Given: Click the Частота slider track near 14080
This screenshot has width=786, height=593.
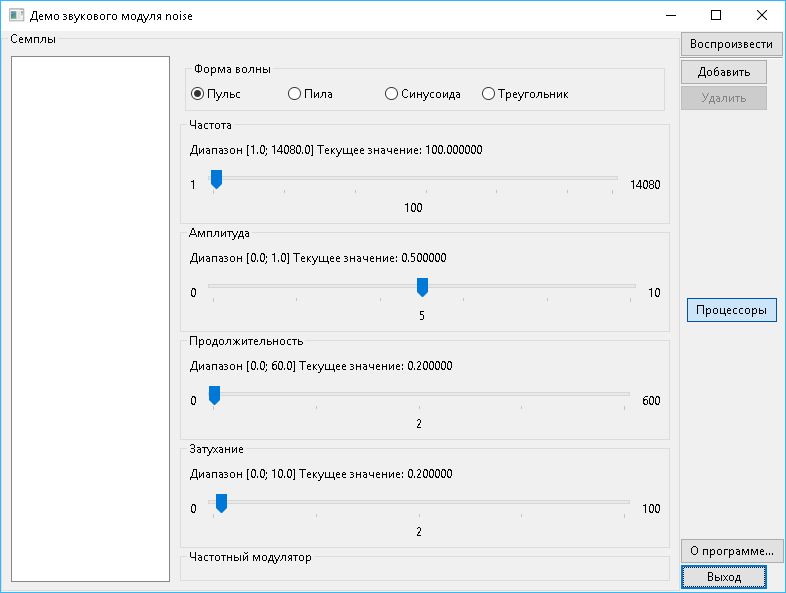Looking at the screenshot, I should click(608, 178).
